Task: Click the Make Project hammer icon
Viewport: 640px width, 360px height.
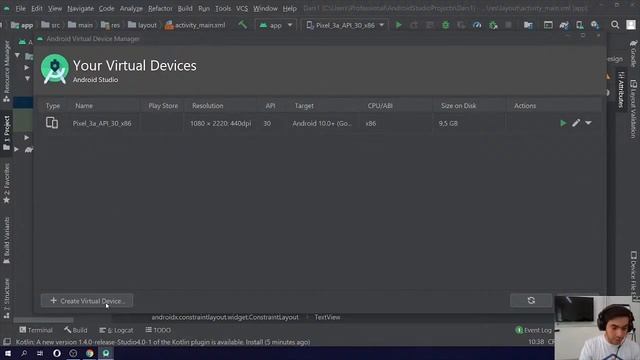Action: [x=242, y=25]
